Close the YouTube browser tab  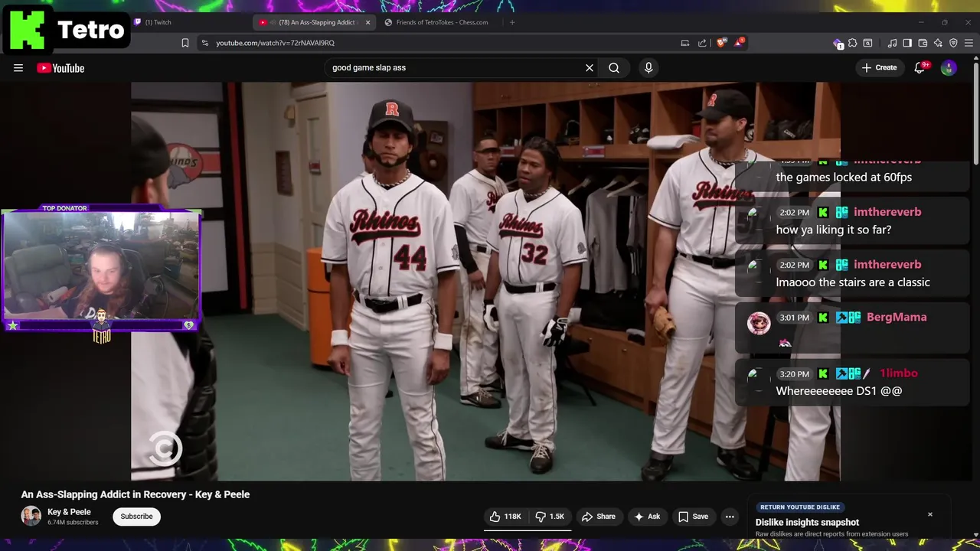pos(367,22)
